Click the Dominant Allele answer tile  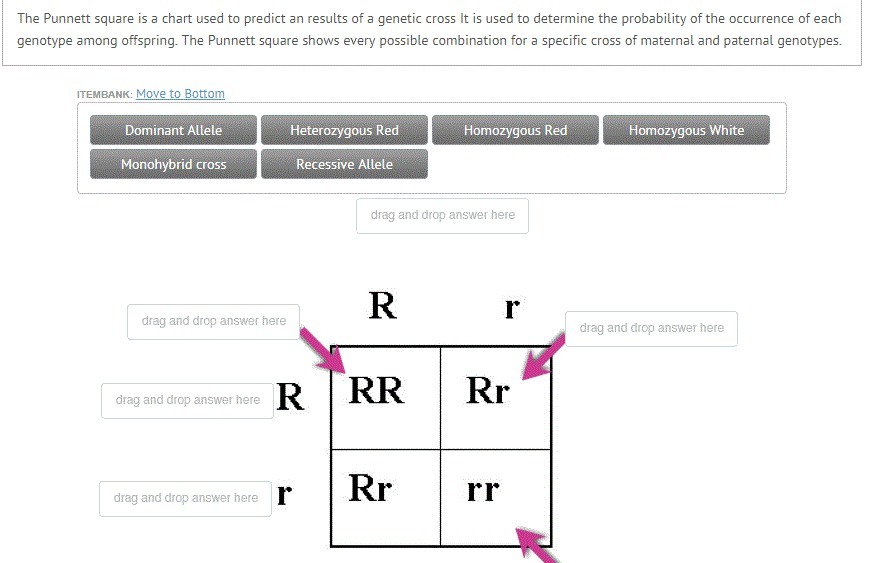pyautogui.click(x=173, y=130)
